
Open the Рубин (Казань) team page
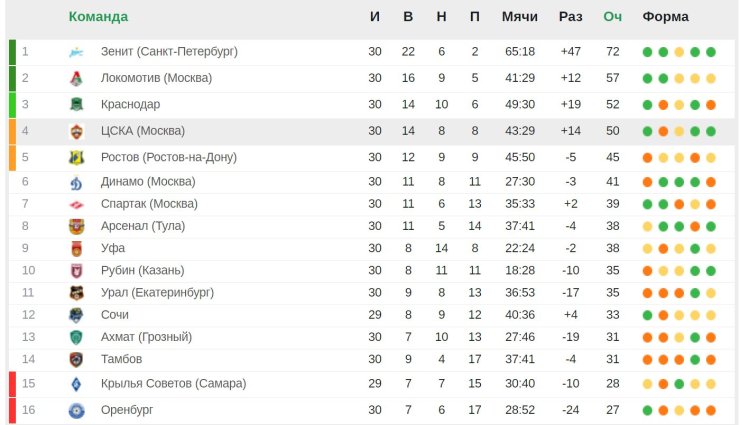pos(142,270)
